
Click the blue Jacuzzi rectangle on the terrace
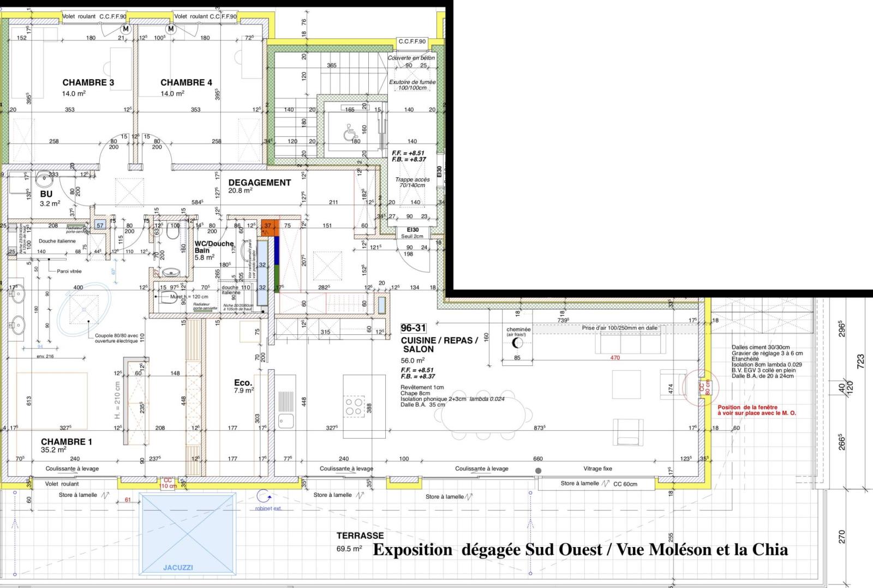(187, 531)
